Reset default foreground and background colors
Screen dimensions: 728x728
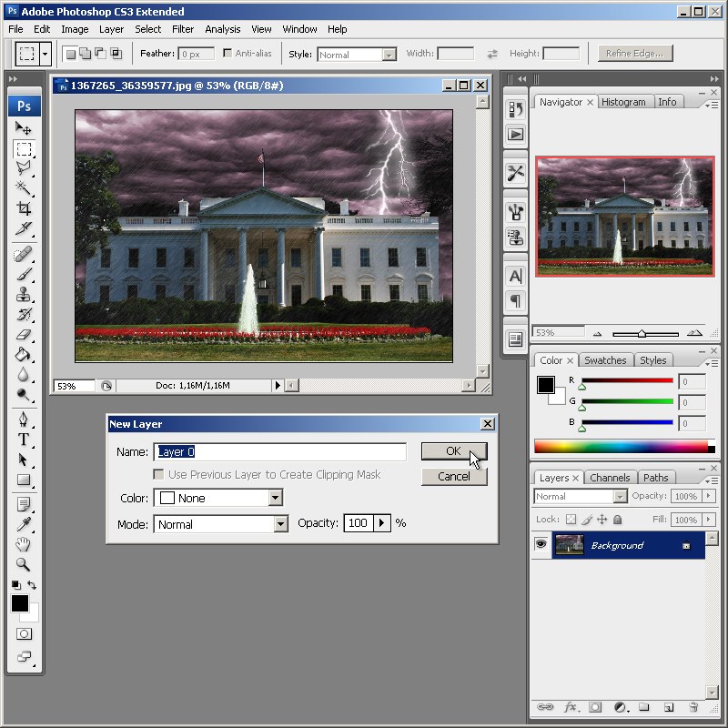point(16,585)
